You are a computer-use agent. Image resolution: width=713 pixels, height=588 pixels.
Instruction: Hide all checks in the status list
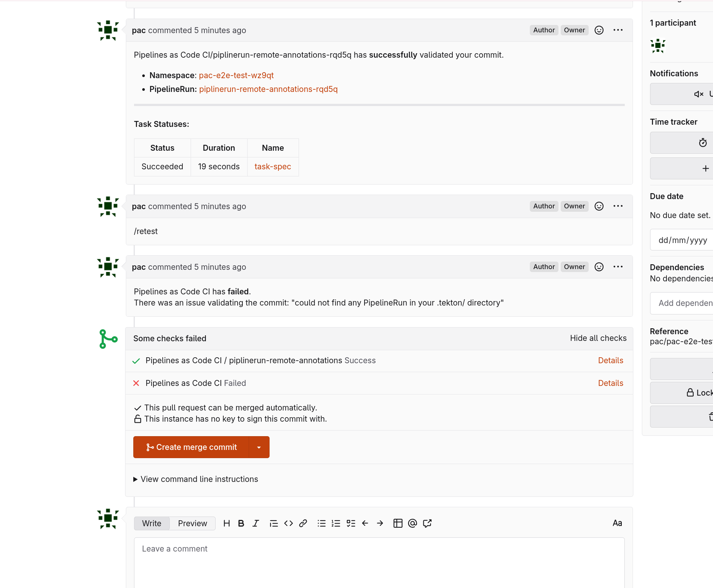coord(598,338)
